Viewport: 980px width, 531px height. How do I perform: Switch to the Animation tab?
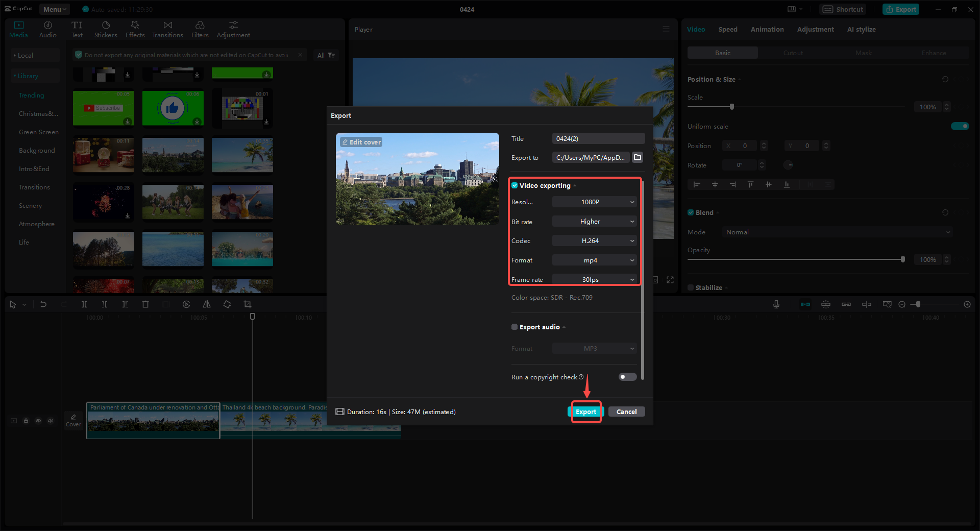click(x=767, y=29)
